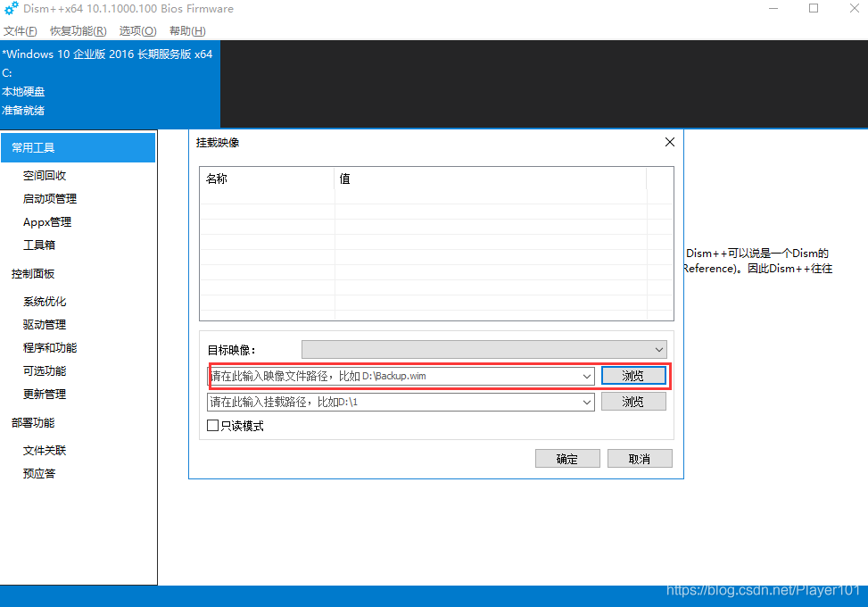The width and height of the screenshot is (868, 607).
Task: Click 浏览 button for image file path
Action: click(632, 376)
